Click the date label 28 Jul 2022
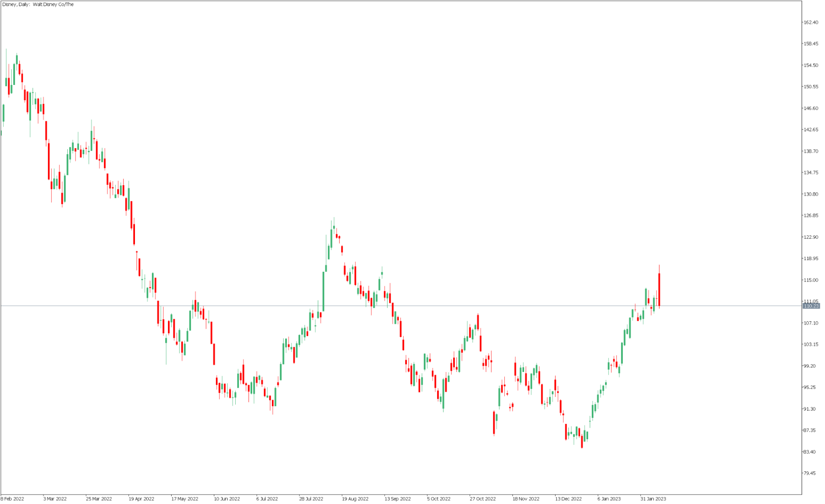Viewport: 825px width, 504px height. 311,499
